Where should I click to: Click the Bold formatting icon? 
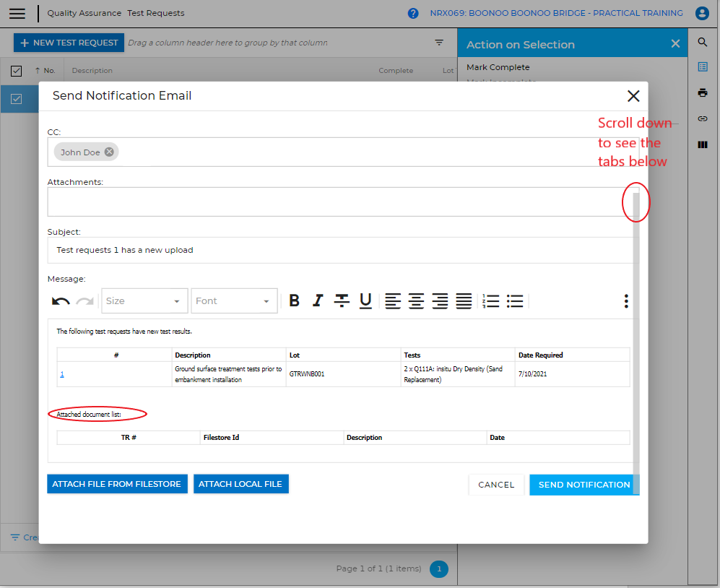tap(294, 301)
